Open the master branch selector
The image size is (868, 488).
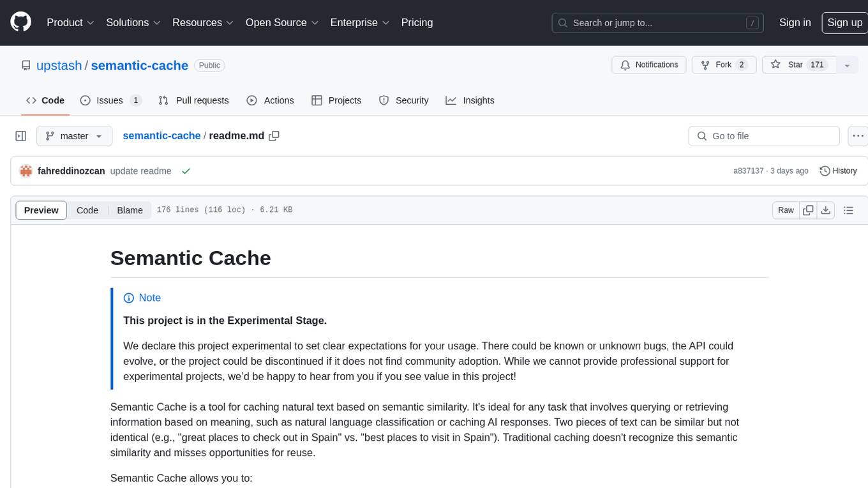(74, 136)
